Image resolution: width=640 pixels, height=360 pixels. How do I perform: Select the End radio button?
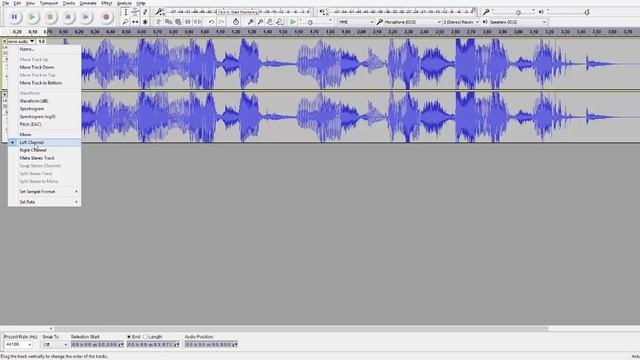click(129, 337)
